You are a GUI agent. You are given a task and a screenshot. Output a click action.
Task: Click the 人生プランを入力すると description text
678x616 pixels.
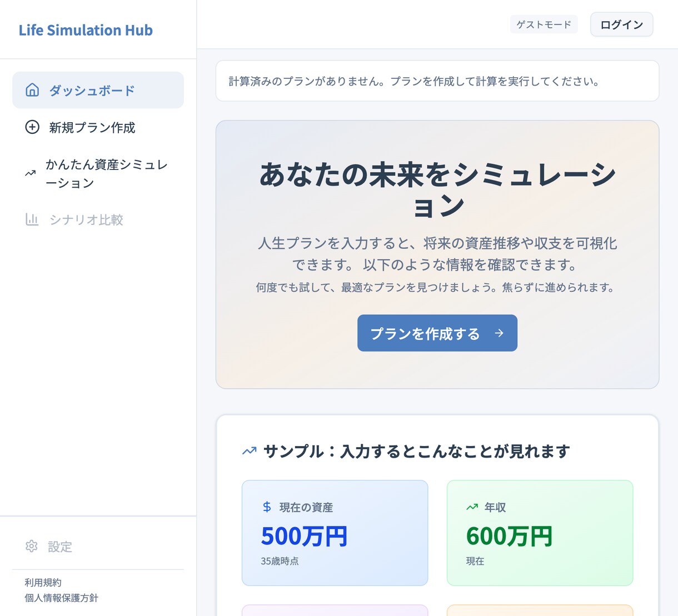pyautogui.click(x=437, y=254)
